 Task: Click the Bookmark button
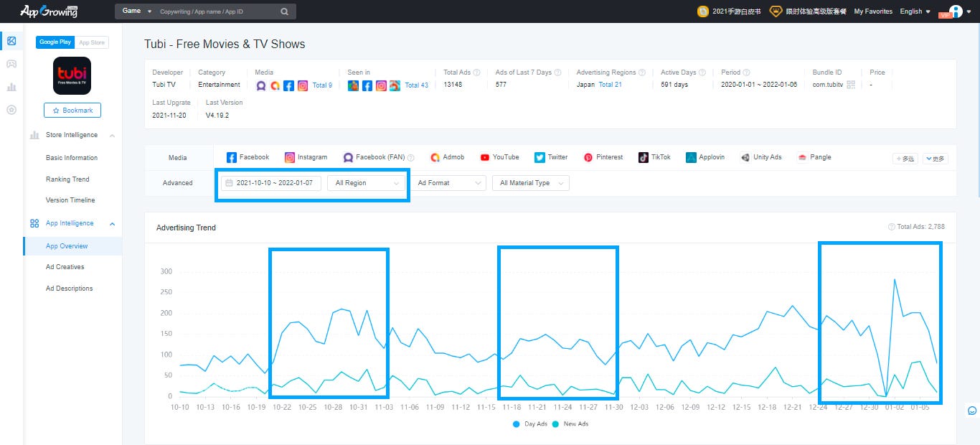(72, 111)
